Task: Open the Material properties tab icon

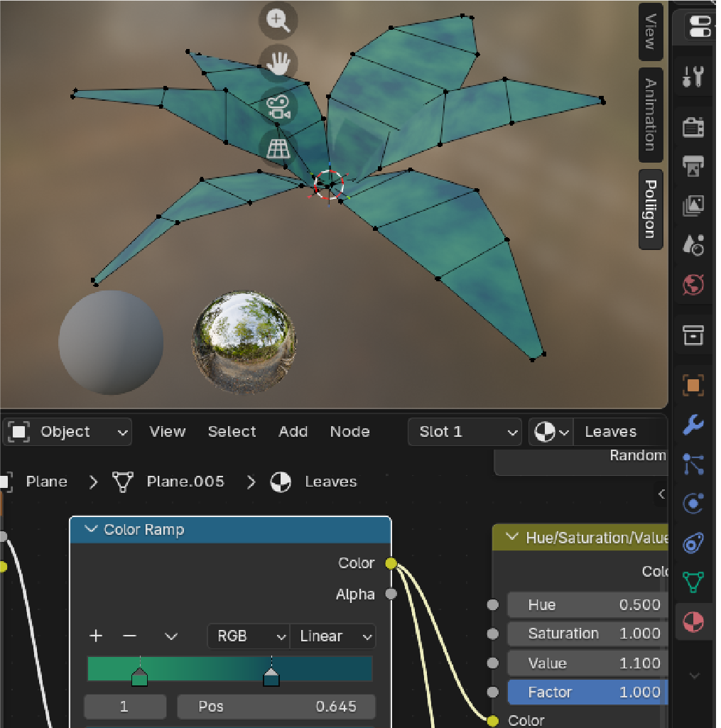Action: pyautogui.click(x=693, y=622)
